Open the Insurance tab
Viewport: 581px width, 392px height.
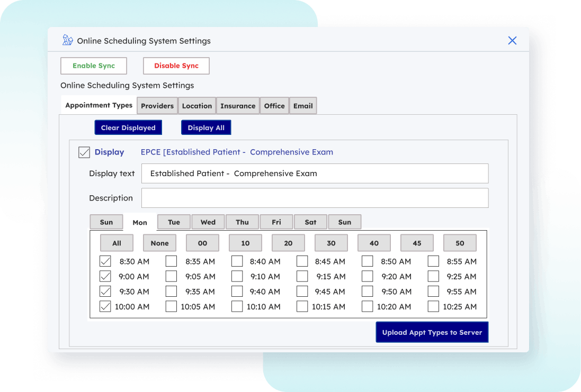tap(238, 106)
